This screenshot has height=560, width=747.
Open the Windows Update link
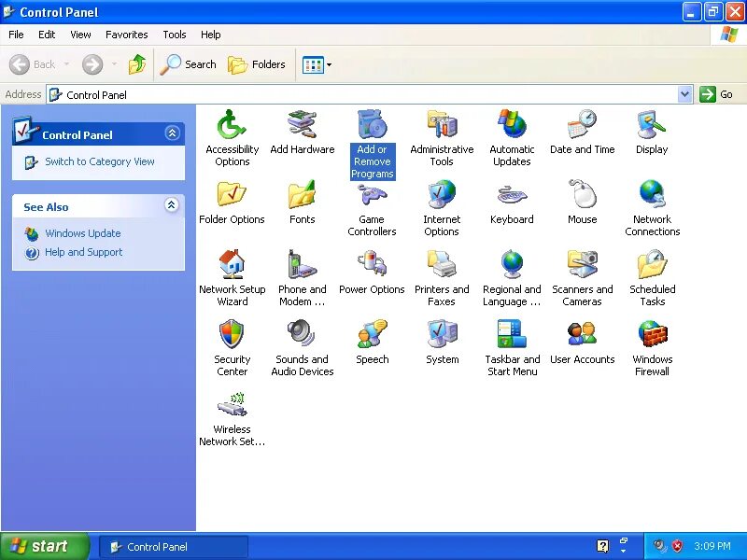[83, 233]
